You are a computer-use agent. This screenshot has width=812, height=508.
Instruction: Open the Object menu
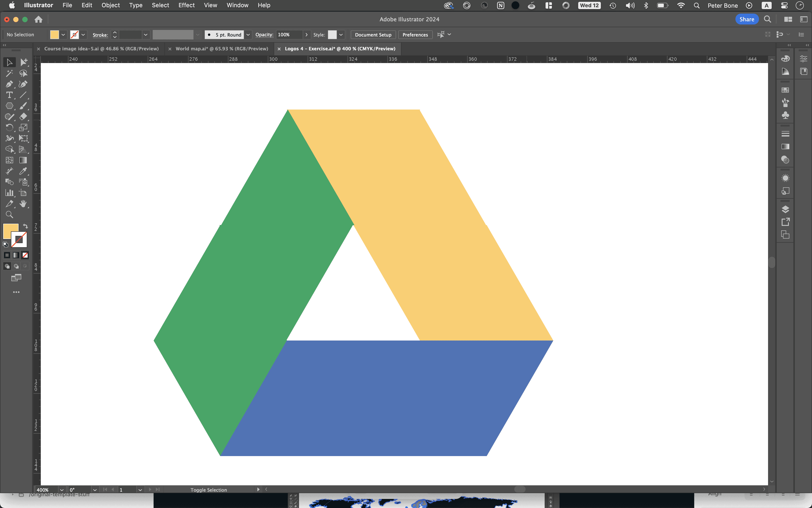coord(110,5)
